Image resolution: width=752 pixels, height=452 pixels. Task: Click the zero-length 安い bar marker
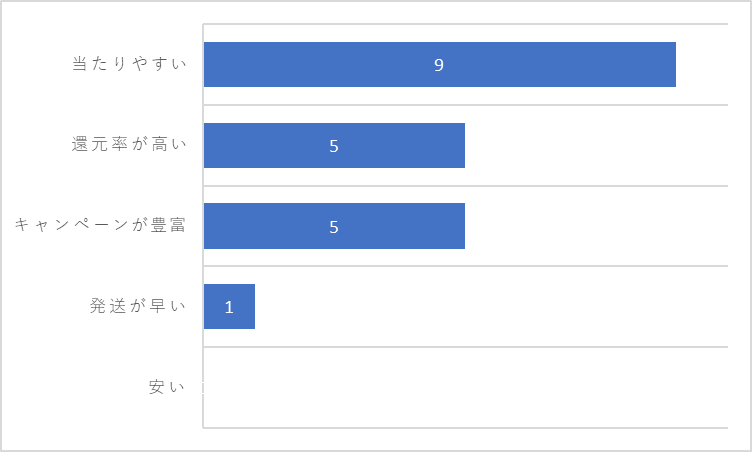(x=204, y=388)
